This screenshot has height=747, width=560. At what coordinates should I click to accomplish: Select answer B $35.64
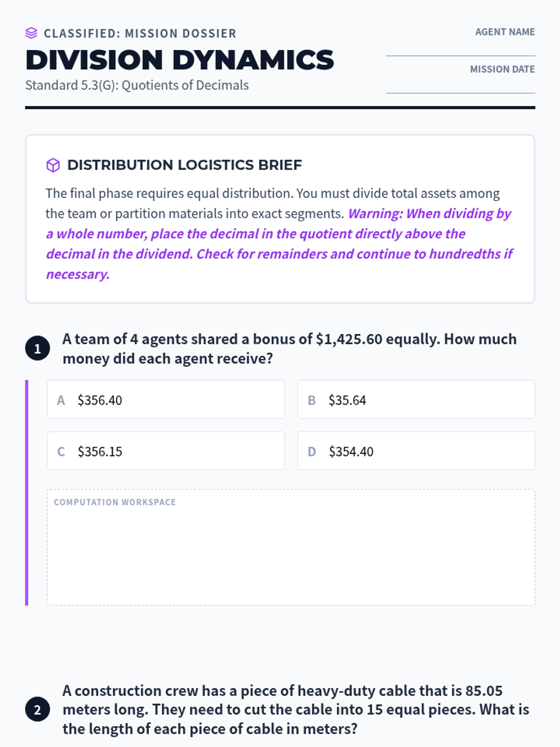click(x=416, y=400)
